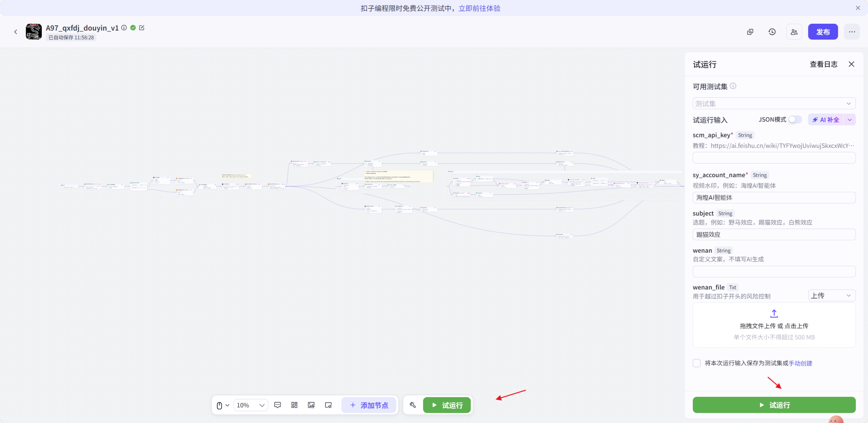
Task: Open the wrench tool icon beside 试运行
Action: (x=413, y=405)
